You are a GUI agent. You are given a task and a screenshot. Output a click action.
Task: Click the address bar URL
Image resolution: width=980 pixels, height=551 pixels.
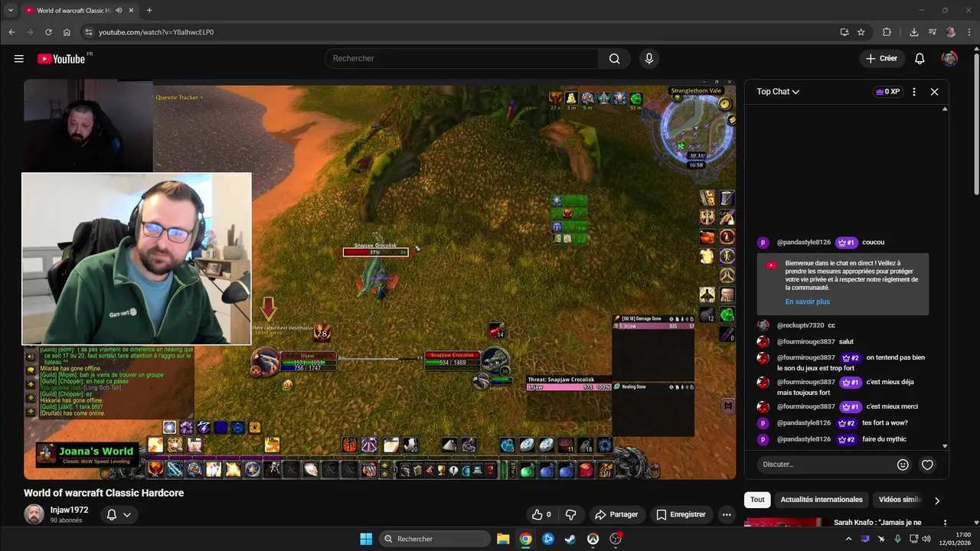coord(156,32)
